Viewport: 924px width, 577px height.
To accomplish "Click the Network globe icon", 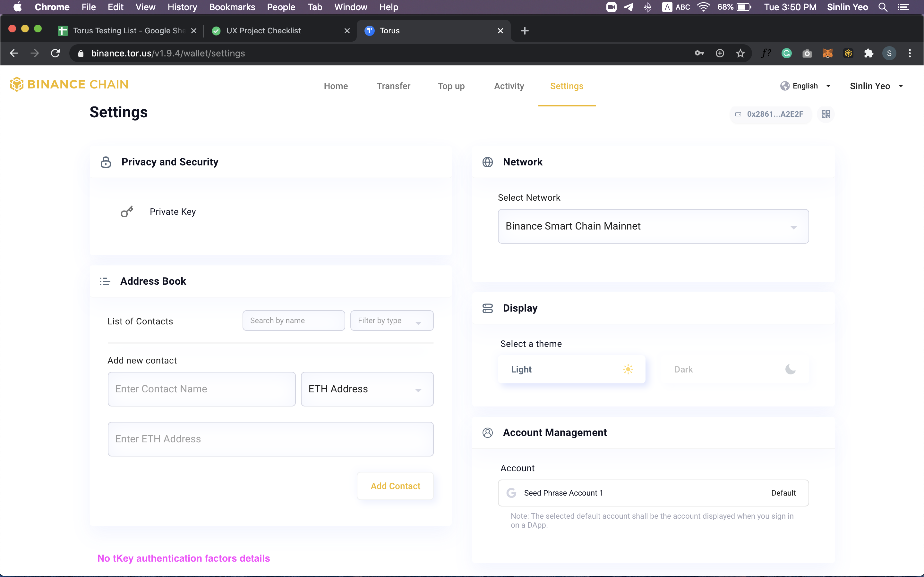I will 488,162.
